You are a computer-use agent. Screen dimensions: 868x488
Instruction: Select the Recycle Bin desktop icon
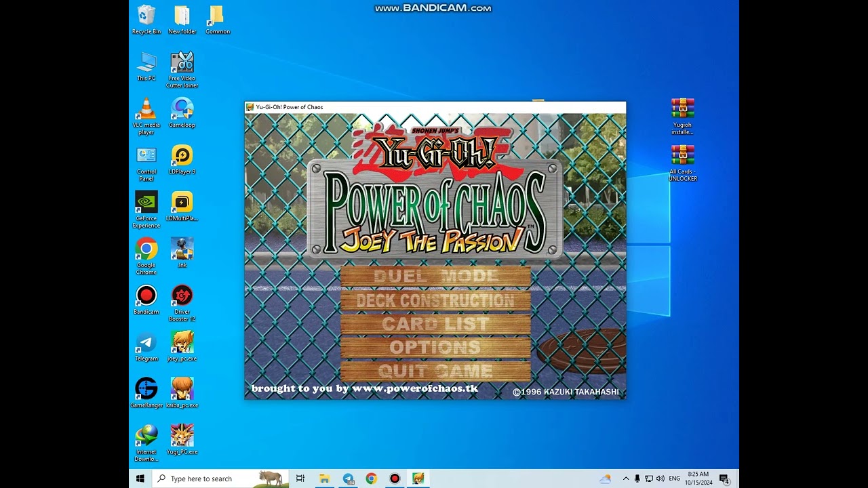point(146,20)
